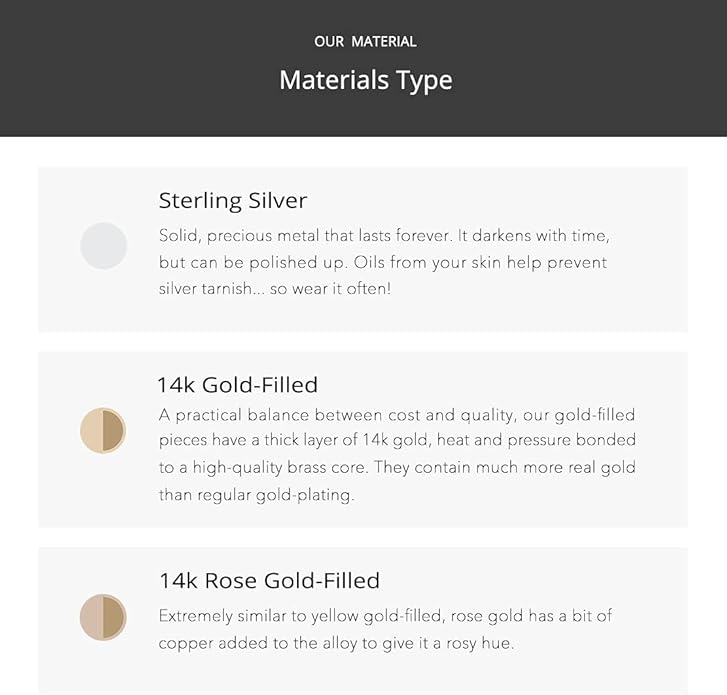Click the OUR MATERIAL label
Image resolution: width=727 pixels, height=695 pixels.
pyautogui.click(x=365, y=42)
